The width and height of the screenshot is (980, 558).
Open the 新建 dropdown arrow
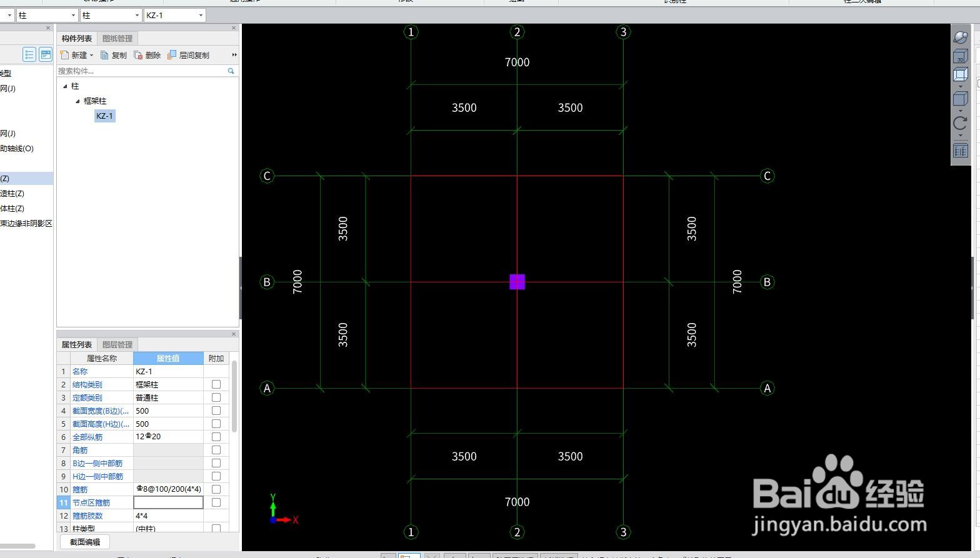91,56
